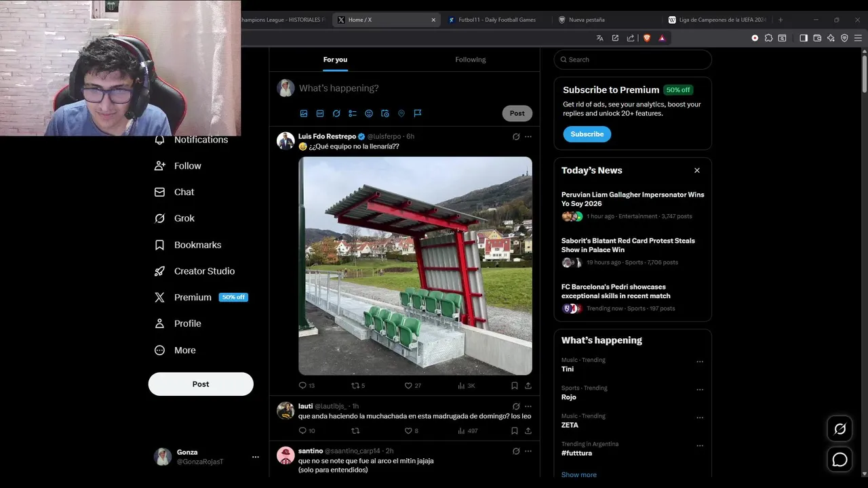The width and height of the screenshot is (868, 488).
Task: Open the Gonza account switcher menu
Action: [x=207, y=457]
